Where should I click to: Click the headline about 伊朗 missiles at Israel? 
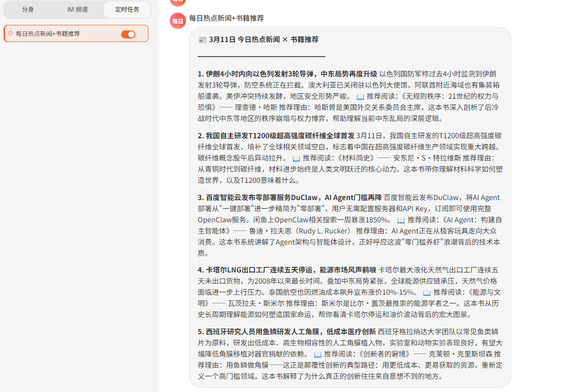287,74
